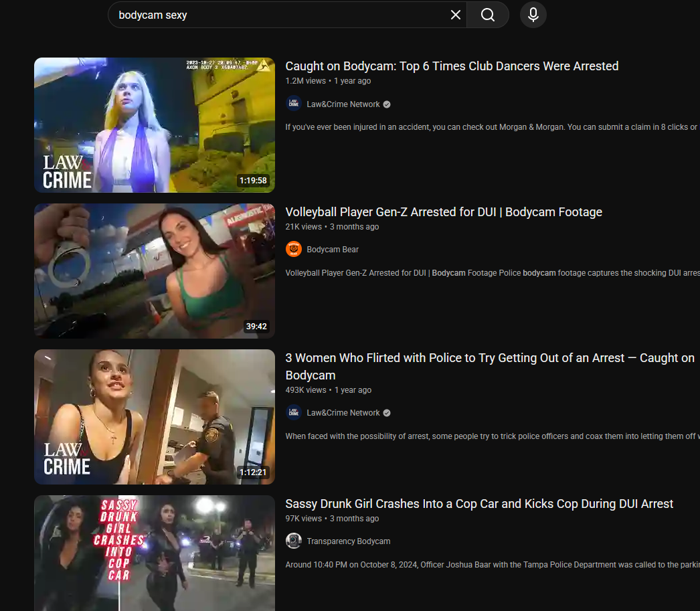Click the Transparency Bodycam channel avatar
The image size is (700, 611).
coord(294,541)
